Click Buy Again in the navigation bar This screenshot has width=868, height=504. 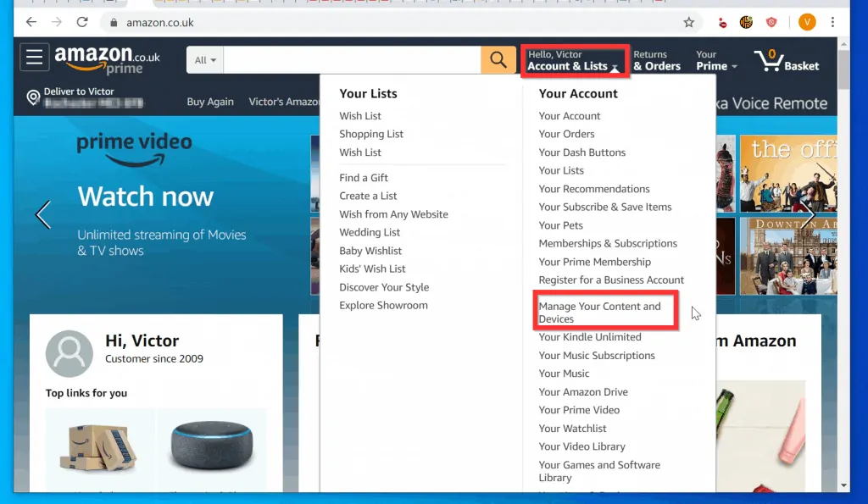(x=210, y=102)
